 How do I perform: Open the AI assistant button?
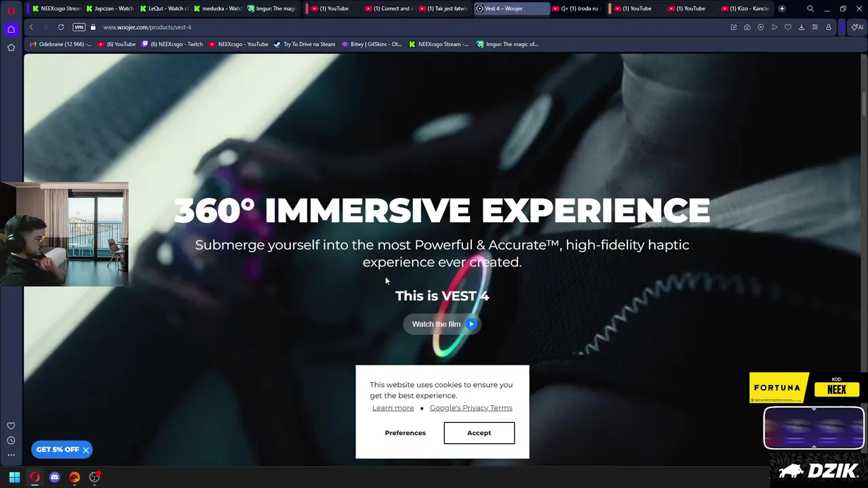click(x=857, y=27)
